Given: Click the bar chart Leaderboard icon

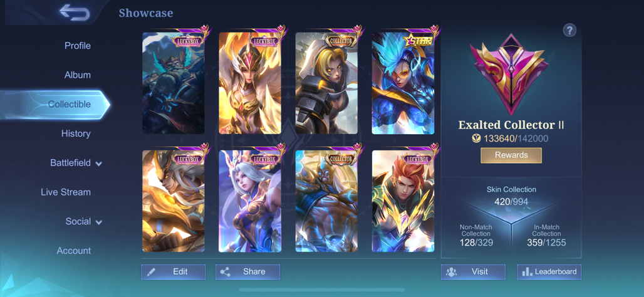Looking at the screenshot, I should [527, 271].
